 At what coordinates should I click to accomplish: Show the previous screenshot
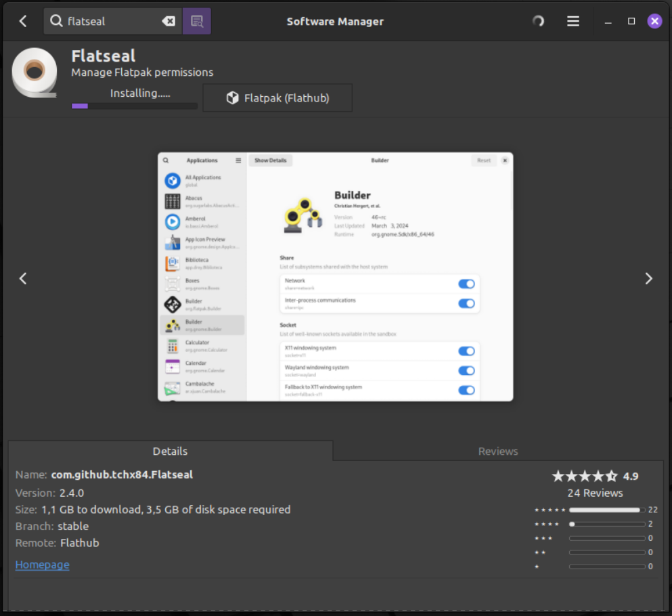click(x=23, y=278)
